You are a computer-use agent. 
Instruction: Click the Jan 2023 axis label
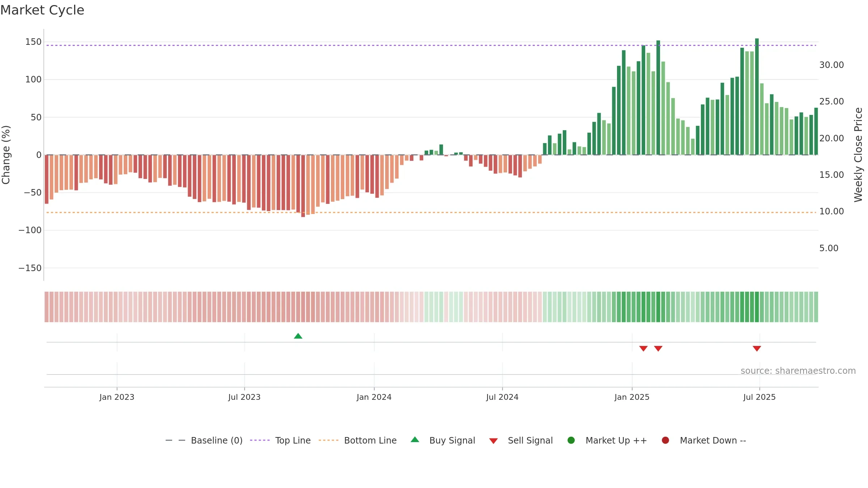click(117, 397)
